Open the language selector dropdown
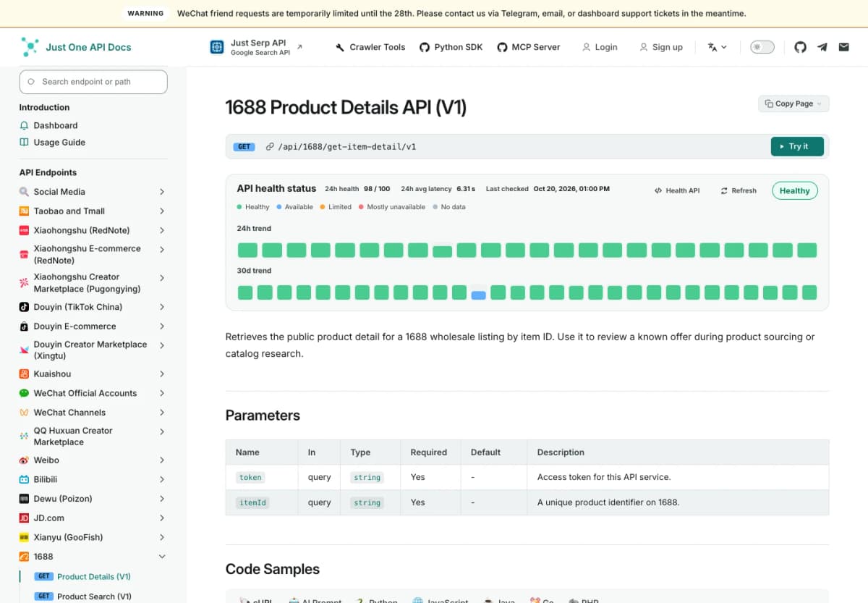Image resolution: width=868 pixels, height=603 pixels. [x=717, y=47]
